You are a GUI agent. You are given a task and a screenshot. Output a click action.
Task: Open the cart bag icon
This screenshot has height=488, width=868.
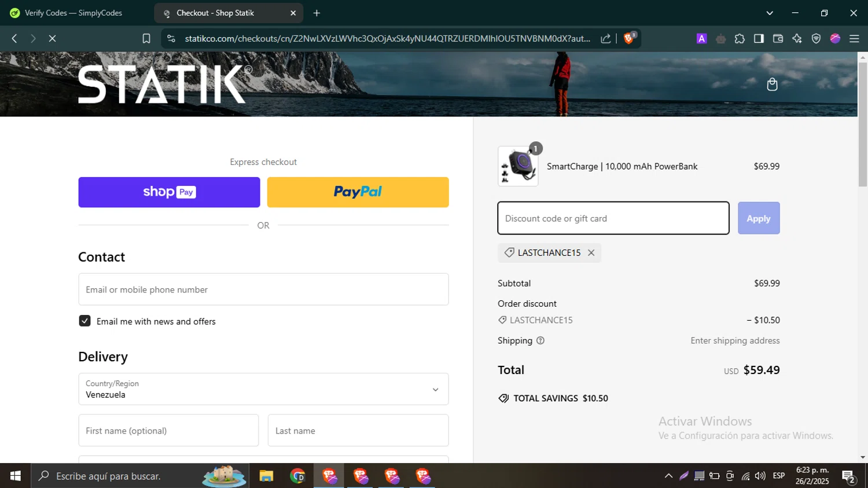click(x=772, y=85)
